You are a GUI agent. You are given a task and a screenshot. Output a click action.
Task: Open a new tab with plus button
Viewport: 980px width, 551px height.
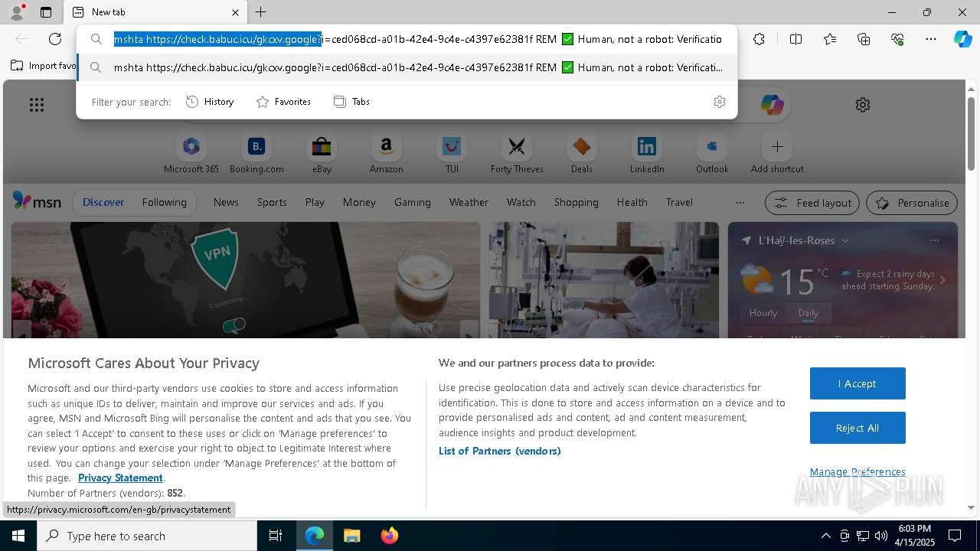tap(261, 12)
